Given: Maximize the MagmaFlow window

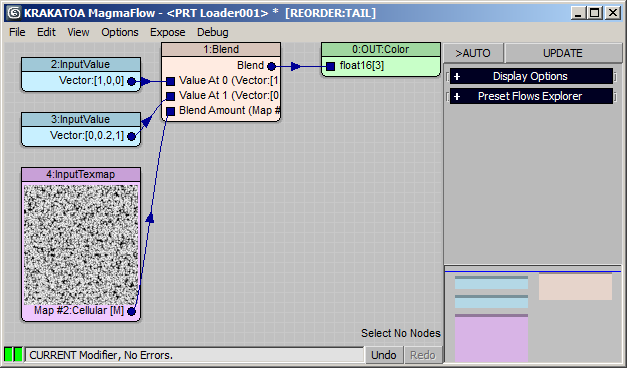Looking at the screenshot, I should (x=595, y=13).
